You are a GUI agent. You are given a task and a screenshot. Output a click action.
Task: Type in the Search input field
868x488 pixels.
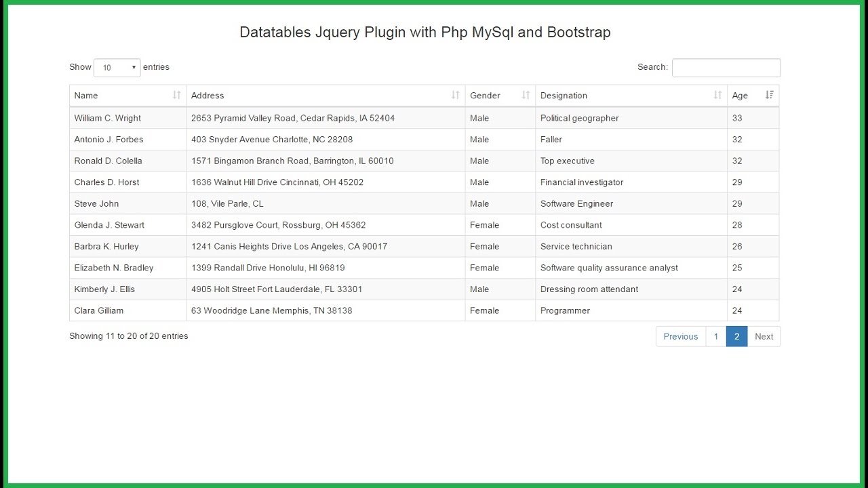(x=726, y=68)
